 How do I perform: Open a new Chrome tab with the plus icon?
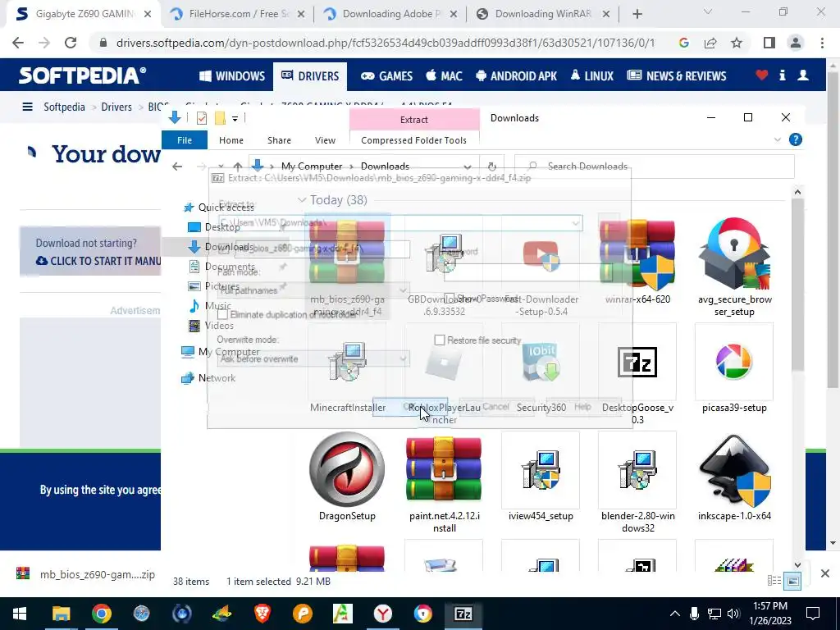coord(637,15)
